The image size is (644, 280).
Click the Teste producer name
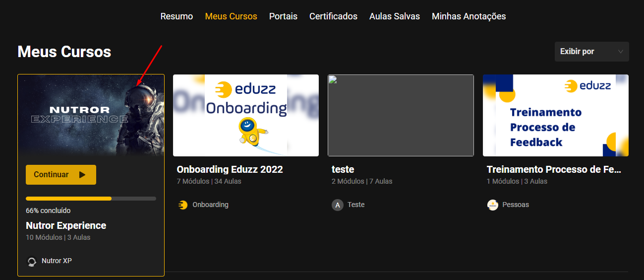point(356,205)
